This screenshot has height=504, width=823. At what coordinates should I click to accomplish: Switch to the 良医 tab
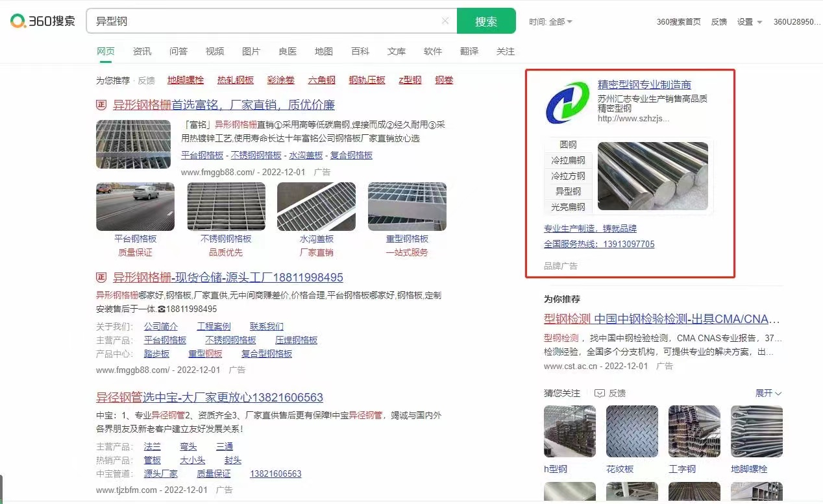coord(288,51)
